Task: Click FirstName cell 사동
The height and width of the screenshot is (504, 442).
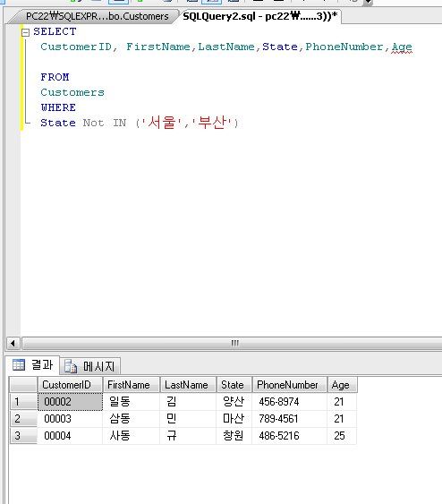Action: pos(131,436)
